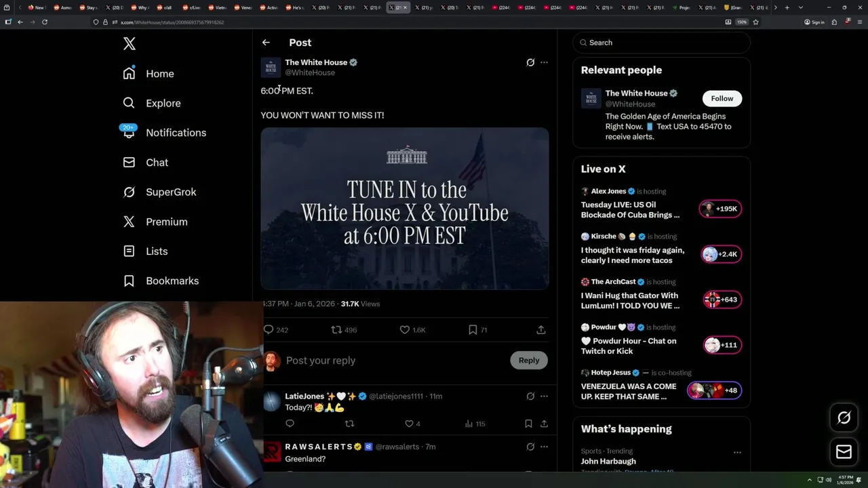Click the X search box
The width and height of the screenshot is (868, 488).
pyautogui.click(x=661, y=42)
